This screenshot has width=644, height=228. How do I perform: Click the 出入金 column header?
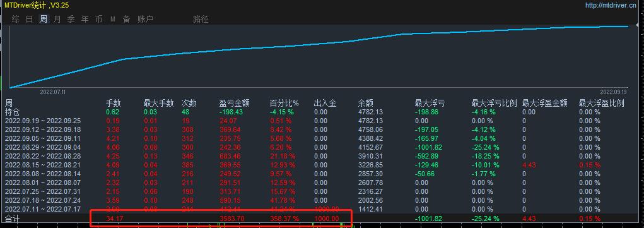click(x=325, y=103)
